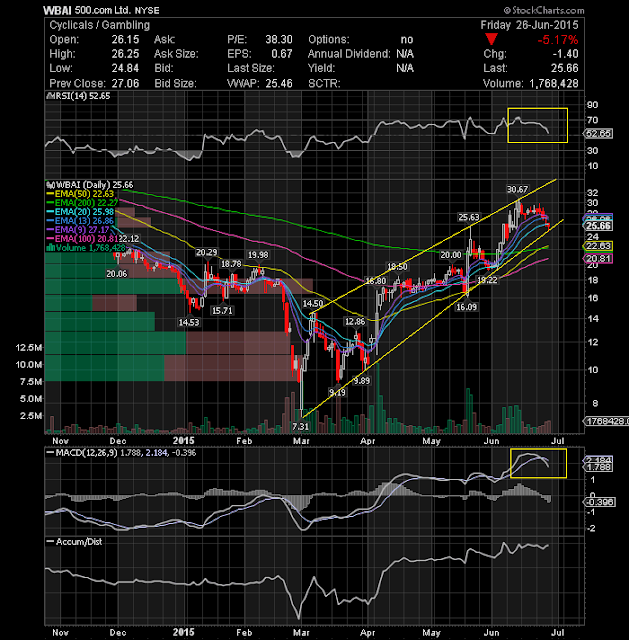Viewport: 629px width, 640px height.
Task: Click the VWAP value 25.46
Action: point(279,83)
